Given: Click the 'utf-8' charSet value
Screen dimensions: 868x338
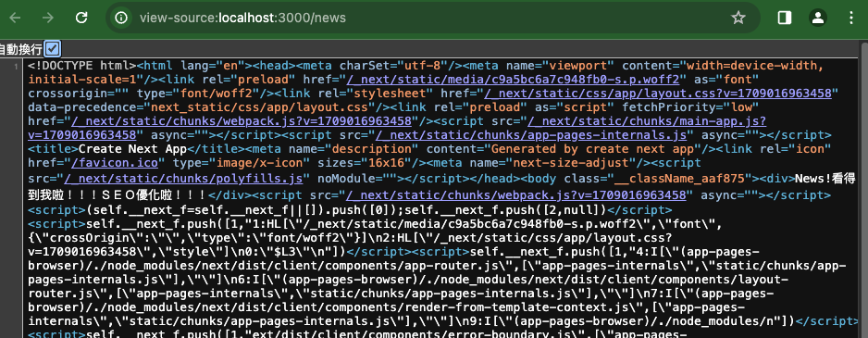Looking at the screenshot, I should 422,66.
